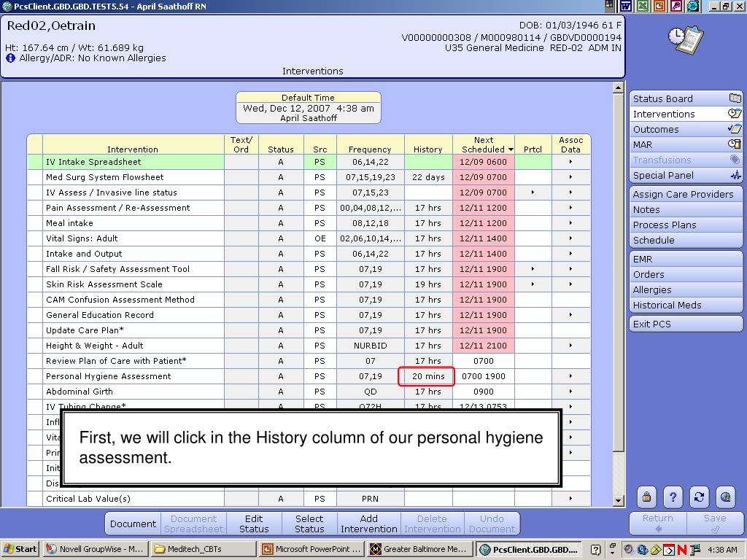Click Exit PCS
Image resolution: width=747 pixels, height=560 pixels.
[x=686, y=324]
